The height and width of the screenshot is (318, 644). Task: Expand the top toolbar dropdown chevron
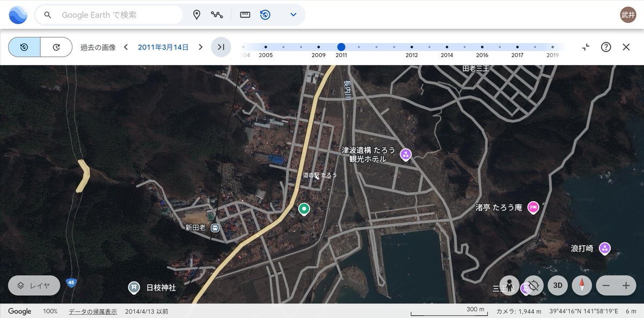coord(294,15)
